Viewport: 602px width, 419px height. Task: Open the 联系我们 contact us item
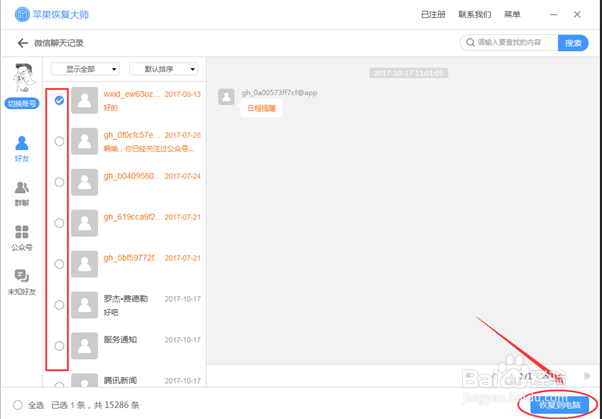point(475,15)
